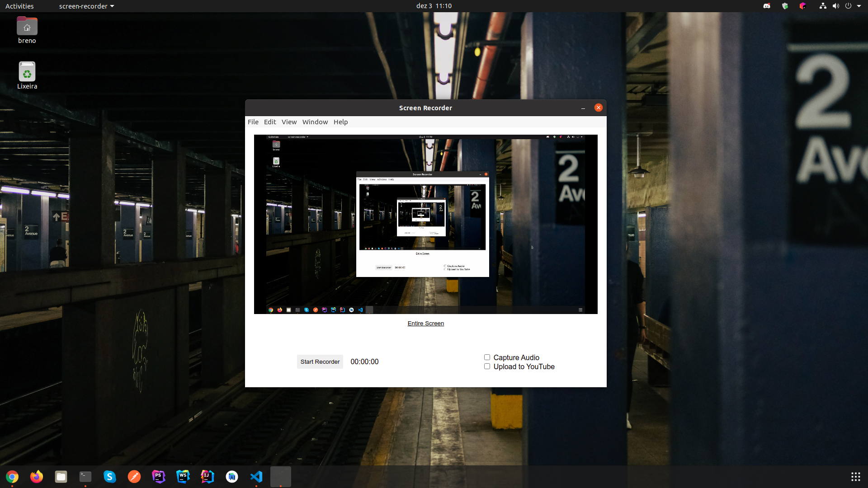Expand the system menu arrow
The width and height of the screenshot is (868, 488).
pyautogui.click(x=859, y=6)
